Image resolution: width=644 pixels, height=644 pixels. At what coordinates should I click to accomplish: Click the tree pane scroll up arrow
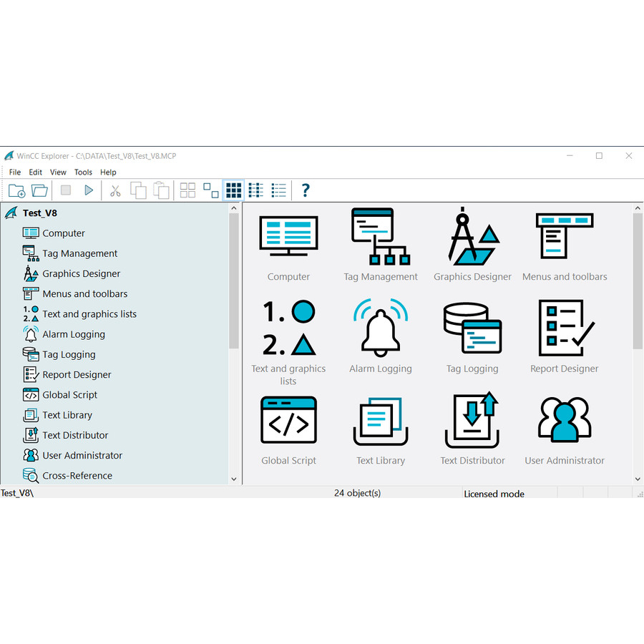click(234, 208)
